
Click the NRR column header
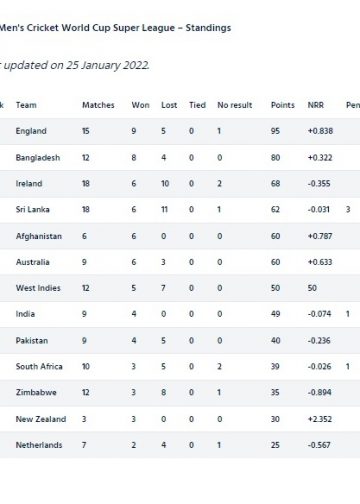(x=316, y=105)
